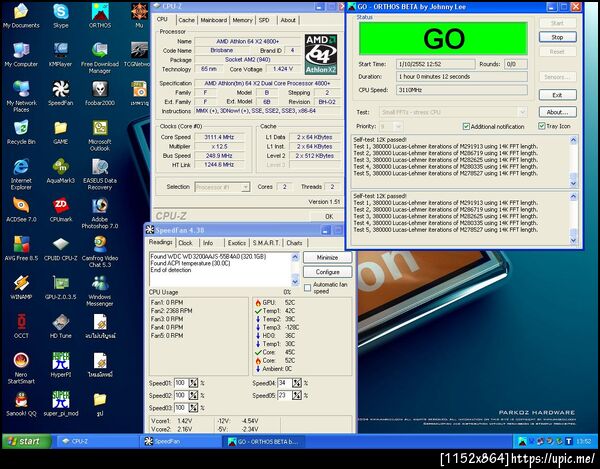
Task: Click OK button in CPU-Z
Action: (329, 217)
